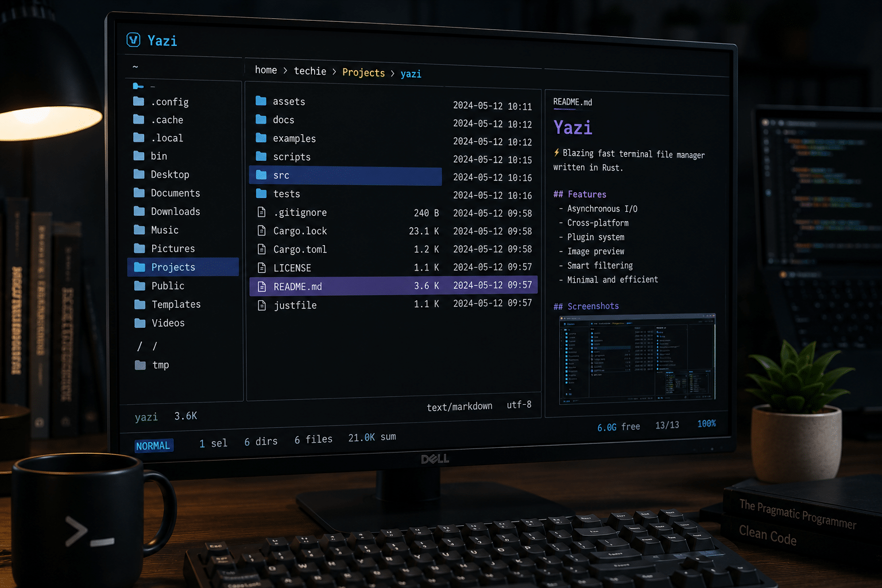The height and width of the screenshot is (588, 882).
Task: Click the tmp folder icon
Action: 140,365
